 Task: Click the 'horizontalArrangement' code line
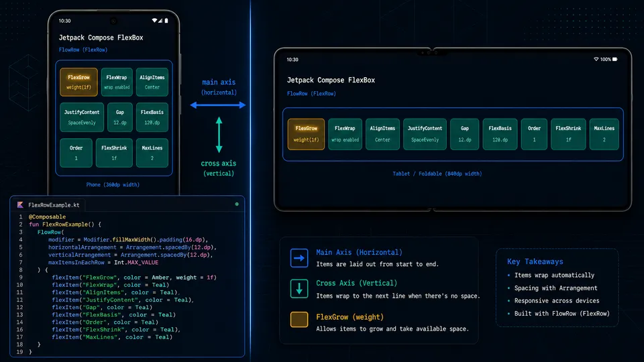[x=132, y=247]
